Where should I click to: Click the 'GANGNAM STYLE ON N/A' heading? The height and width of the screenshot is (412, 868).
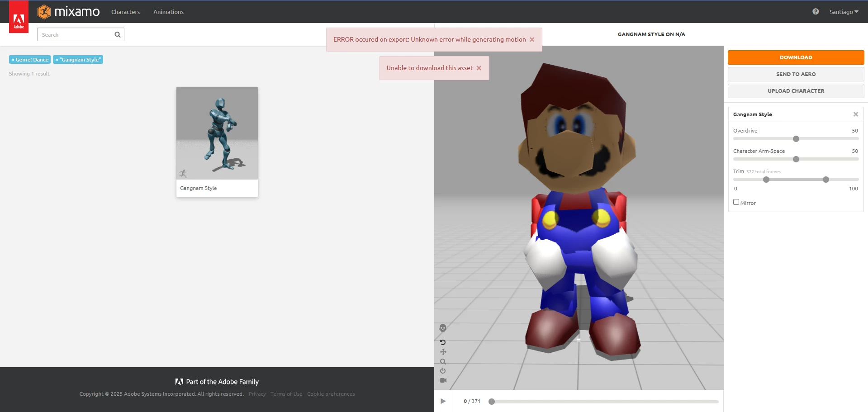click(x=651, y=34)
